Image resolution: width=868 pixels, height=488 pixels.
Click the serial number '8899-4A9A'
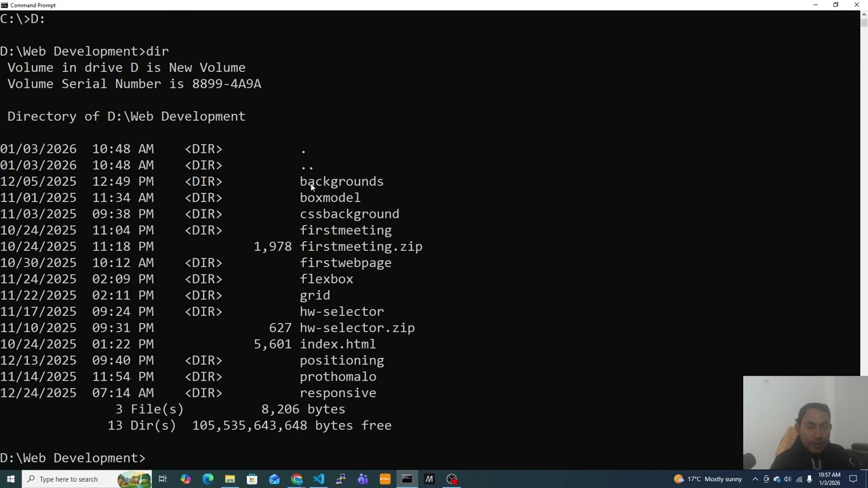tap(226, 84)
